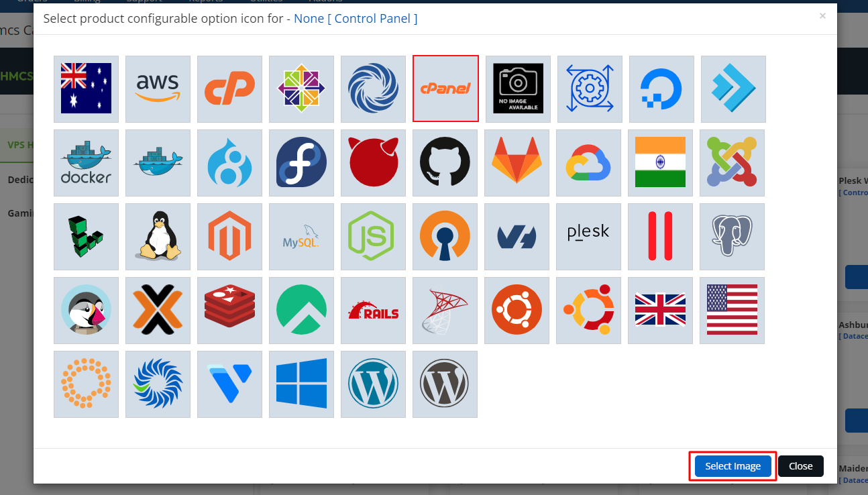Pick the DigitalOcean logo icon
868x495 pixels.
[x=661, y=89]
